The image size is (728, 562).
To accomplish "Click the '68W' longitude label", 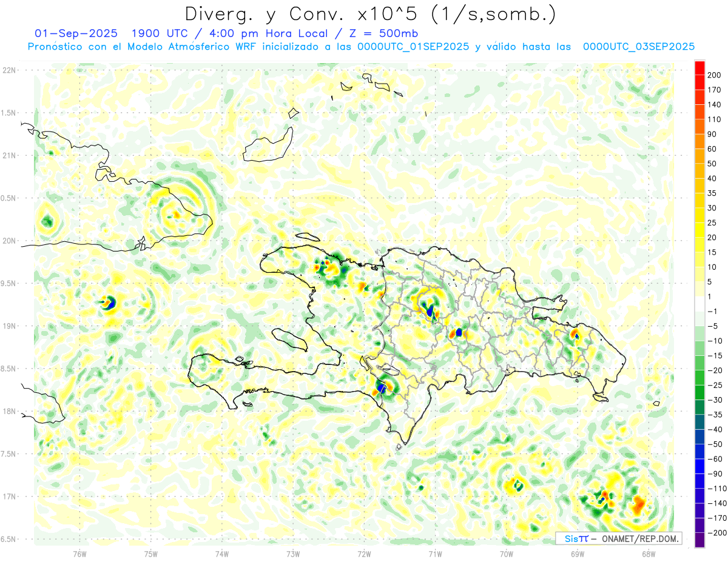I will 649,554.
